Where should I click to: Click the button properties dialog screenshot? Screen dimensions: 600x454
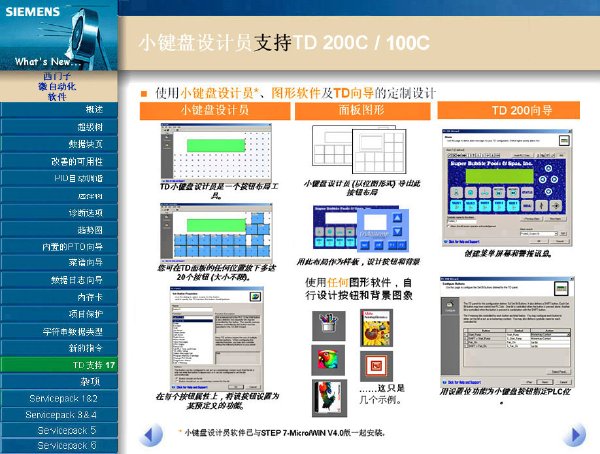coord(217,339)
